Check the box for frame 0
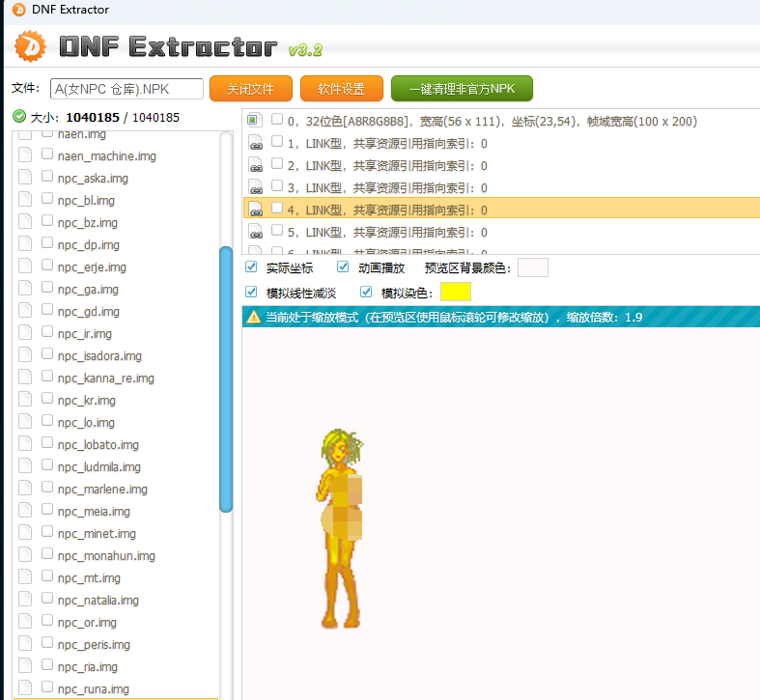The height and width of the screenshot is (700, 760). pyautogui.click(x=277, y=119)
